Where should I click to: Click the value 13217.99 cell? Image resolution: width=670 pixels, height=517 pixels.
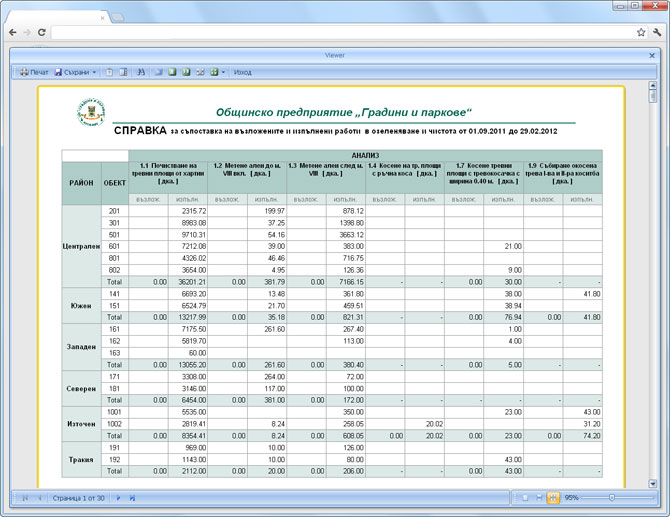tap(188, 317)
